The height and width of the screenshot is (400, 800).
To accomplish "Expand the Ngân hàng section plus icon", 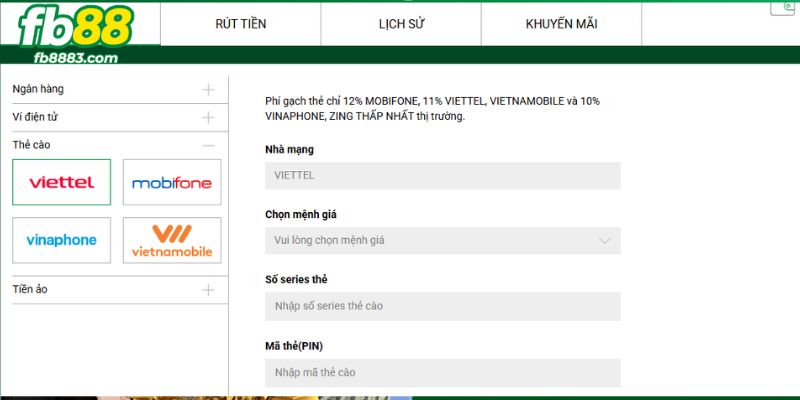I will click(x=208, y=90).
